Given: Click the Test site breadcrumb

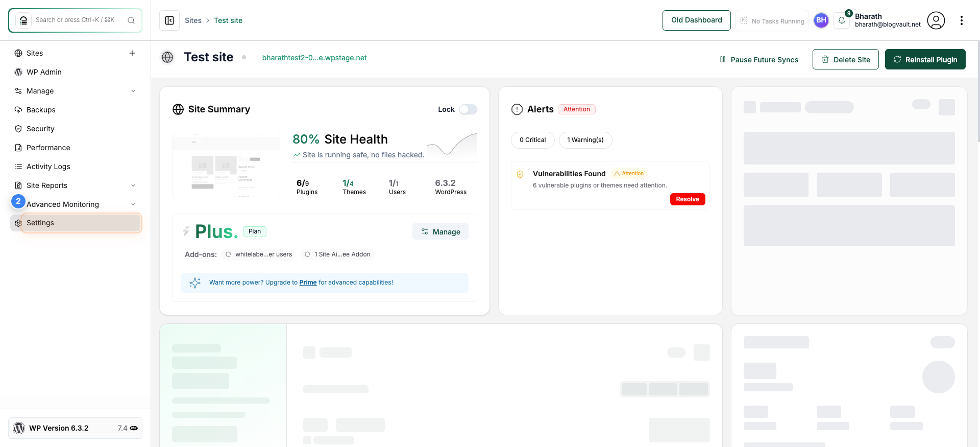Looking at the screenshot, I should coord(228,20).
